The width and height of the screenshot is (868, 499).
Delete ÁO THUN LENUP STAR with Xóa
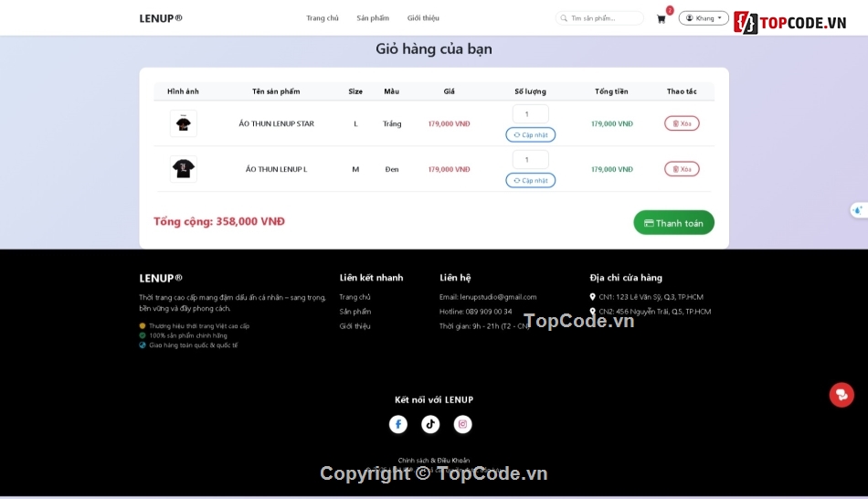click(682, 123)
